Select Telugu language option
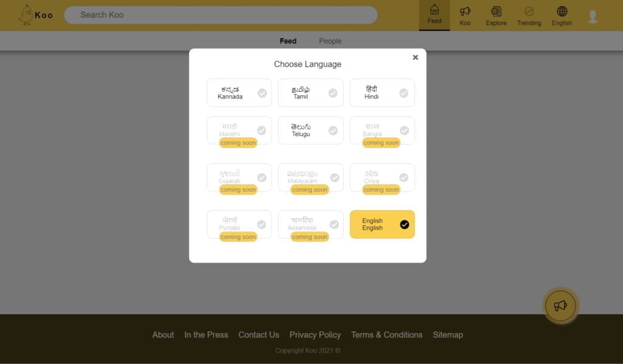The width and height of the screenshot is (623, 364). [311, 130]
